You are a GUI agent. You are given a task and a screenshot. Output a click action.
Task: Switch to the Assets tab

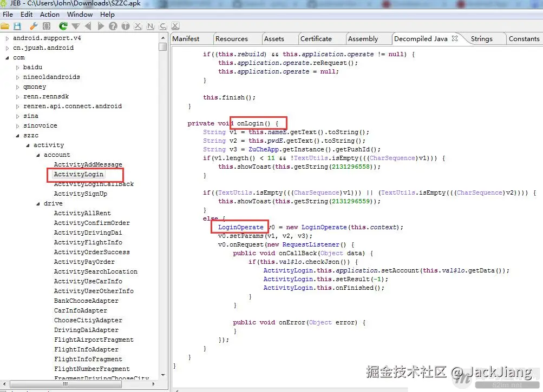[x=274, y=39]
